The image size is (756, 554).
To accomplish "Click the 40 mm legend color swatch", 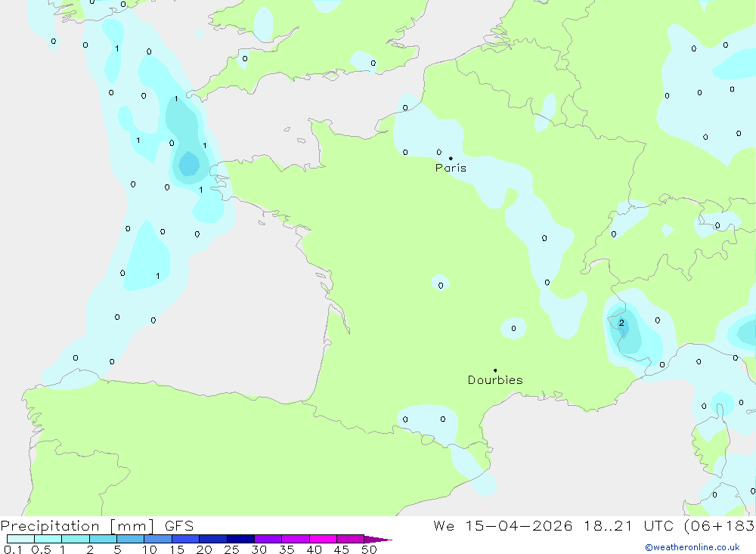I will click(323, 539).
